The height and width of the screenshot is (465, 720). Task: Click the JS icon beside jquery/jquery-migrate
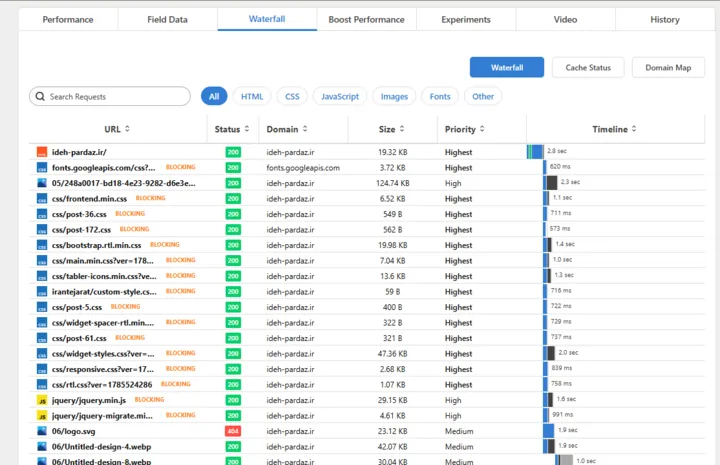[42, 416]
